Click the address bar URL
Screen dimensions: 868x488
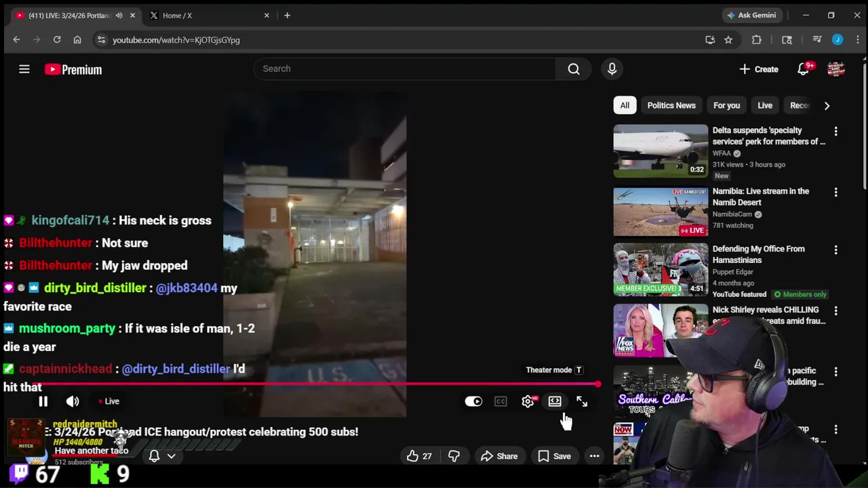[x=176, y=40]
